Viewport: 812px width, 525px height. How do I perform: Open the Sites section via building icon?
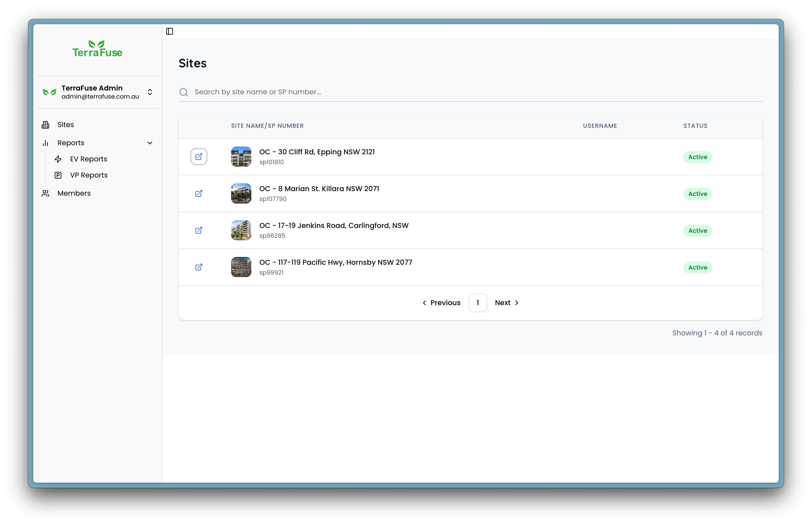45,125
